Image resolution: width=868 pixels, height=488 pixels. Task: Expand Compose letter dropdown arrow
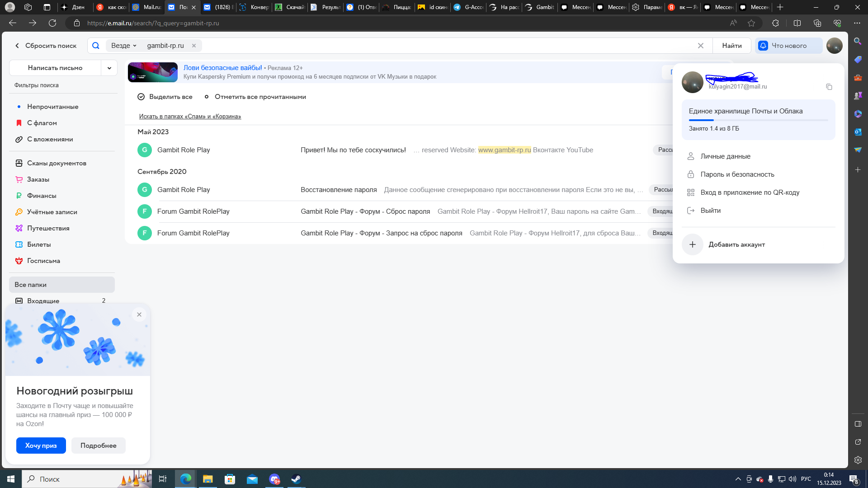(x=109, y=68)
